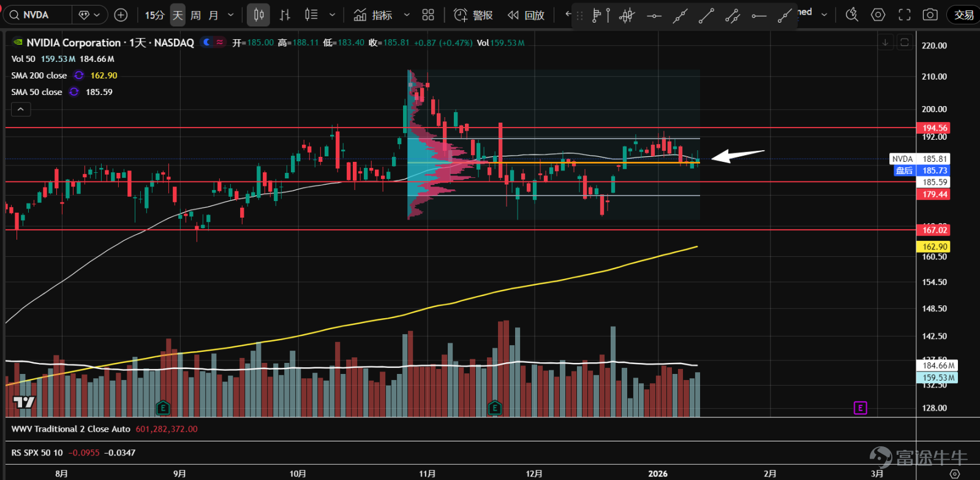The width and height of the screenshot is (980, 480).
Task: Click the blue 盘后 185.73 after-hours label
Action: click(922, 170)
